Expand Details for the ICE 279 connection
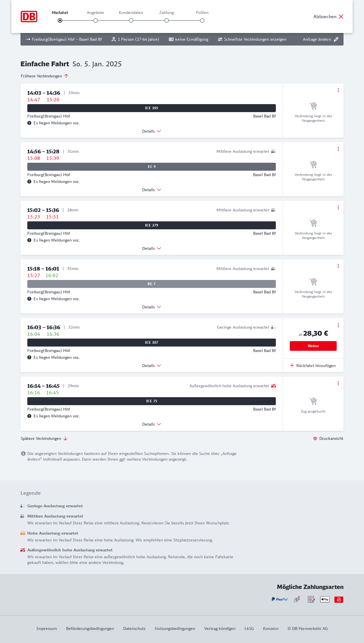 [152, 248]
